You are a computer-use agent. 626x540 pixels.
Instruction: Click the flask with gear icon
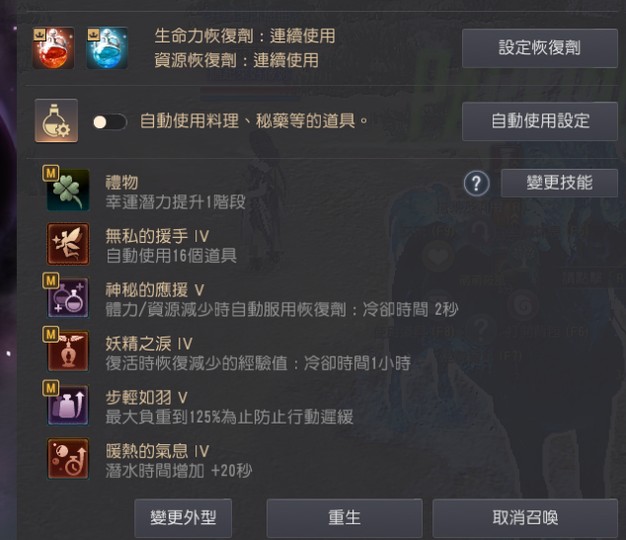click(56, 121)
